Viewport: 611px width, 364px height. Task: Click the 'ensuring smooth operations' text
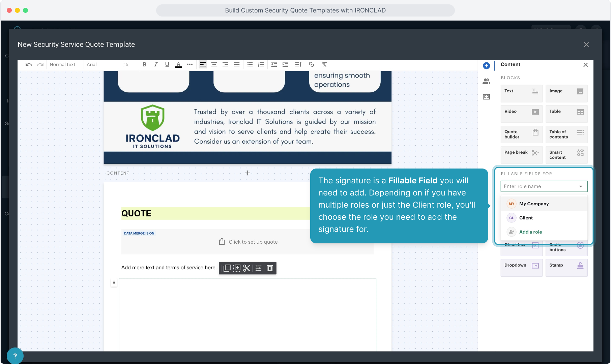click(342, 80)
